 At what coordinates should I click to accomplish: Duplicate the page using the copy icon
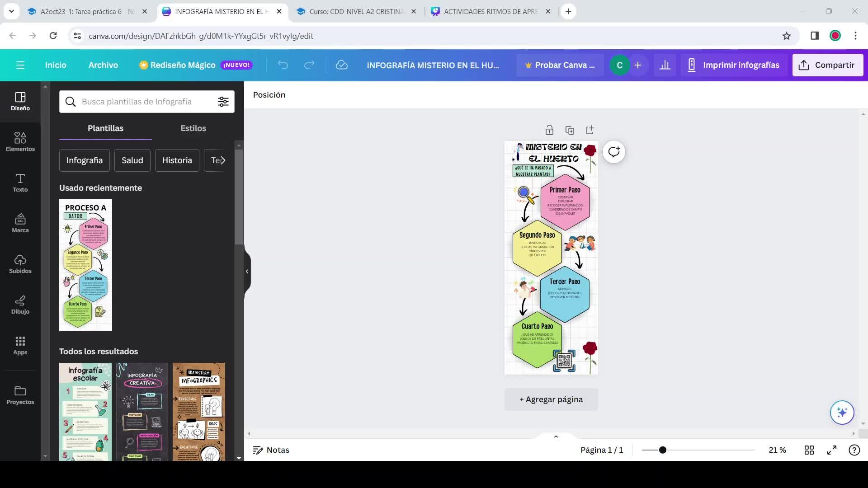point(570,130)
